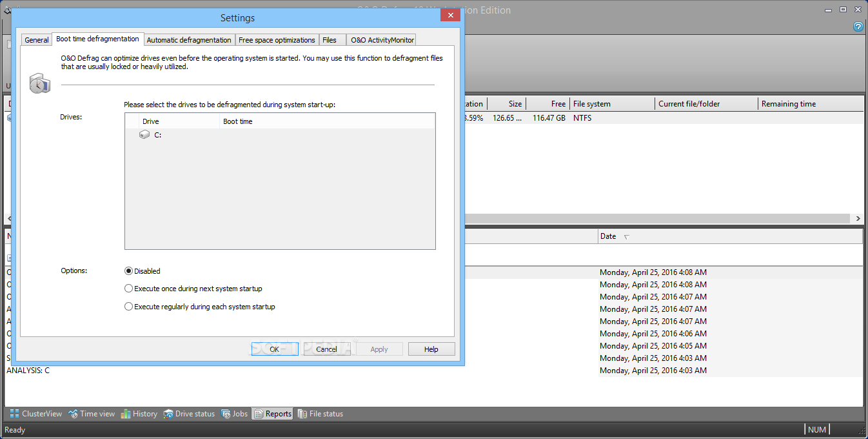Open the File status view
The image size is (868, 439).
(320, 414)
